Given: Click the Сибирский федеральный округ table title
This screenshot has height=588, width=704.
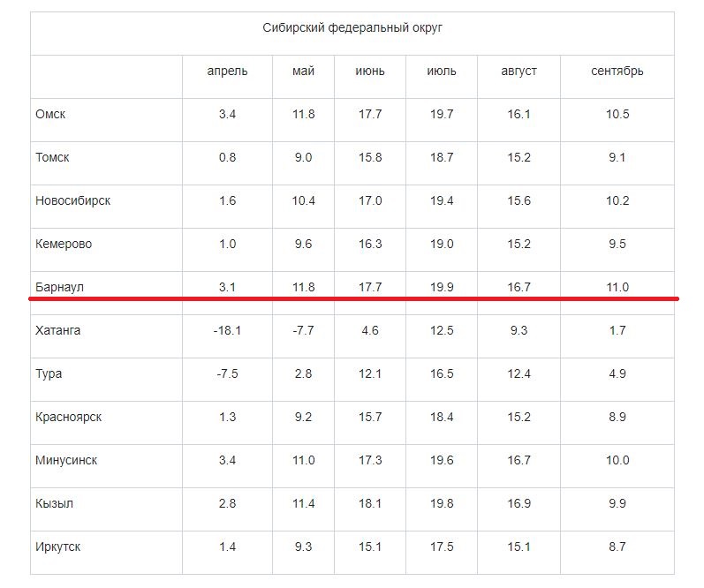Looking at the screenshot, I should (x=352, y=27).
